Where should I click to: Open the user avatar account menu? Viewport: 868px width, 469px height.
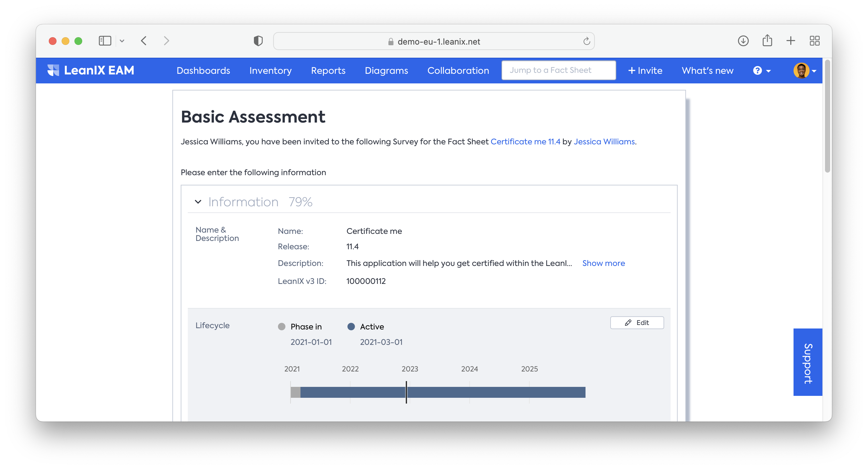pyautogui.click(x=805, y=71)
